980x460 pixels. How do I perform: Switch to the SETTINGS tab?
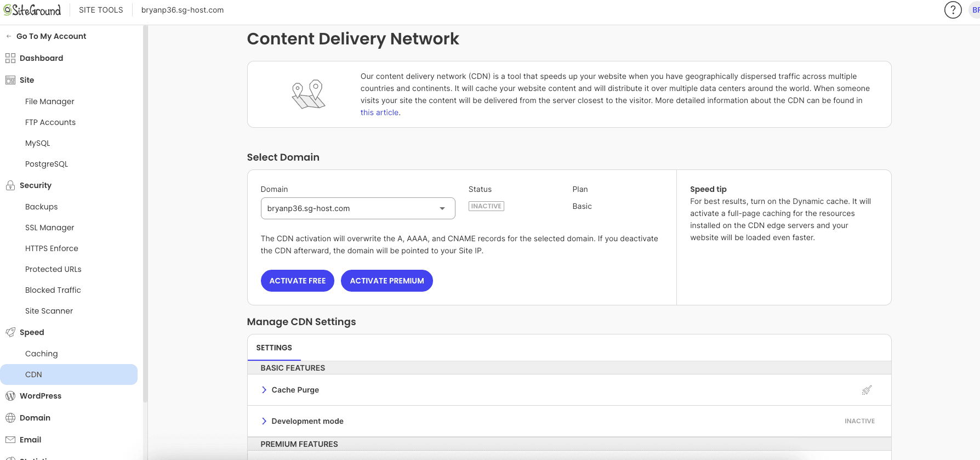(274, 348)
